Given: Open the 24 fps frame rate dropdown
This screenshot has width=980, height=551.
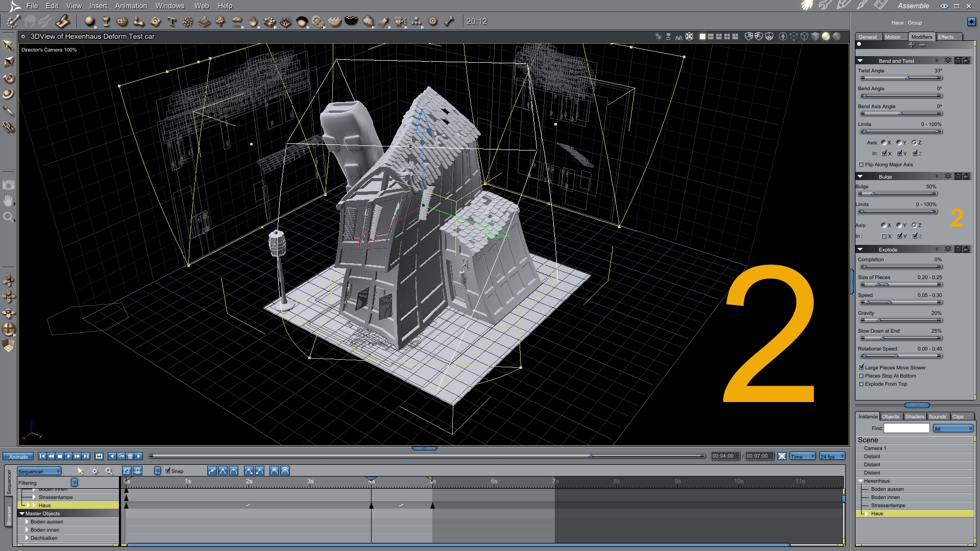Looking at the screenshot, I should [x=832, y=457].
